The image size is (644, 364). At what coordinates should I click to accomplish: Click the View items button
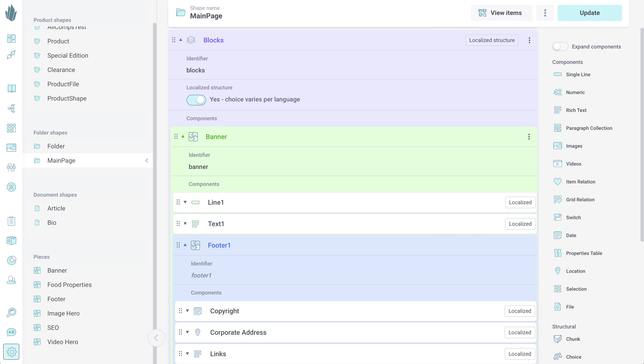tap(502, 13)
